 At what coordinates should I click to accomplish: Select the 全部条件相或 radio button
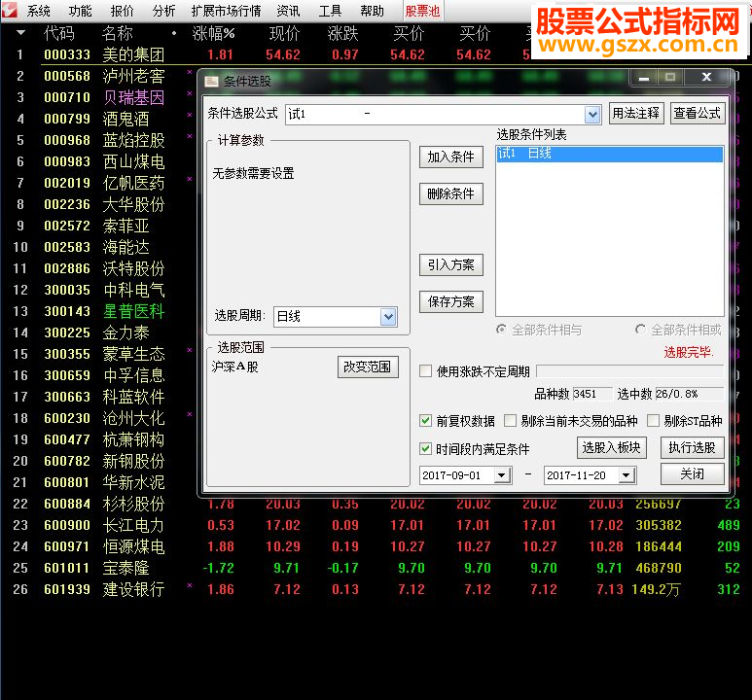640,330
